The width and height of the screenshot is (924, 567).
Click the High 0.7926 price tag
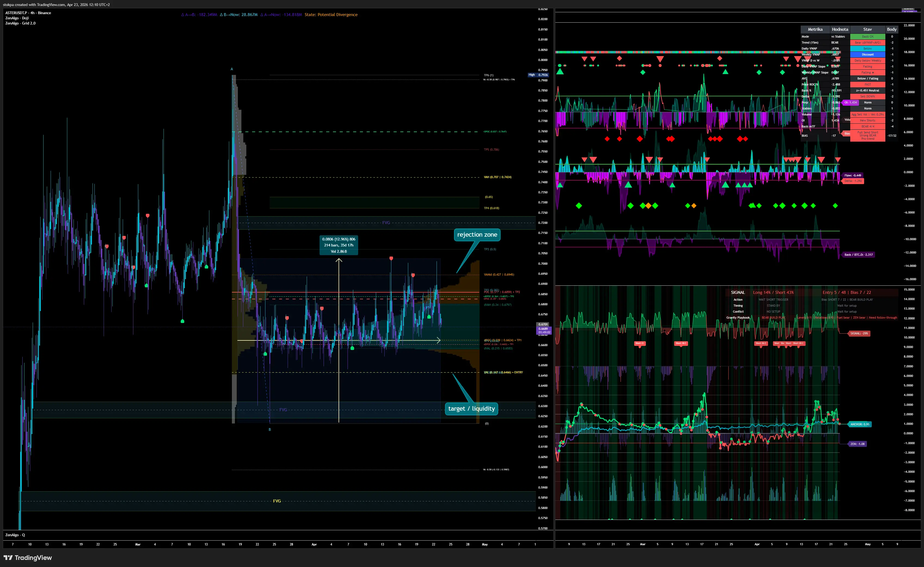tap(539, 75)
